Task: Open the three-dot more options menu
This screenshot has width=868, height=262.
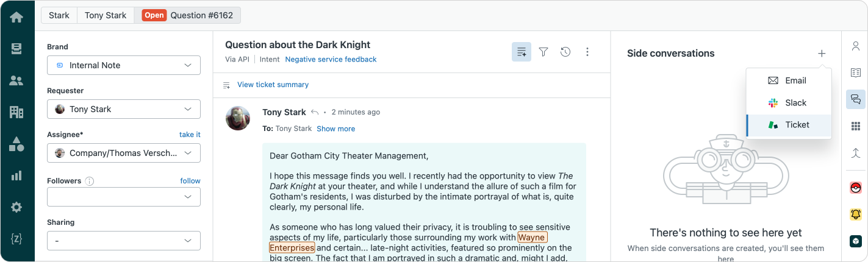Action: coord(587,52)
